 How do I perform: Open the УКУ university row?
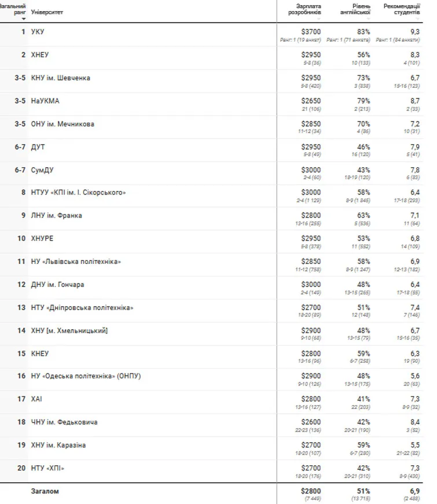(37, 32)
